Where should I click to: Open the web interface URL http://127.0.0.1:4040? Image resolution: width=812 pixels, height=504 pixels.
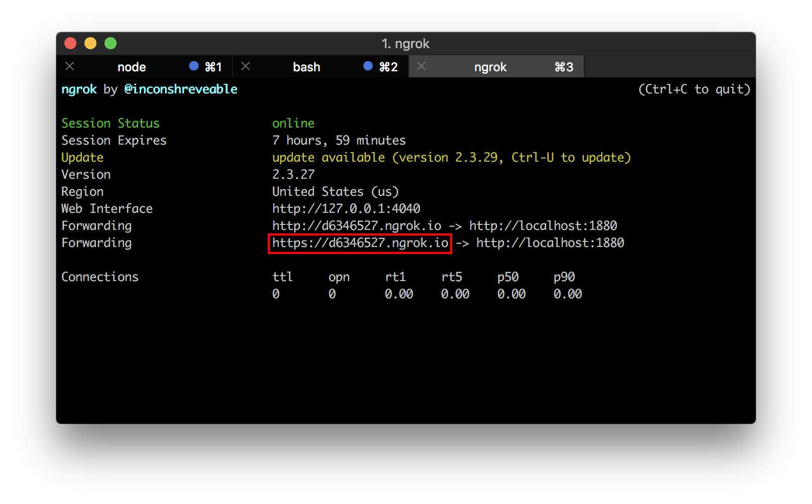[346, 209]
